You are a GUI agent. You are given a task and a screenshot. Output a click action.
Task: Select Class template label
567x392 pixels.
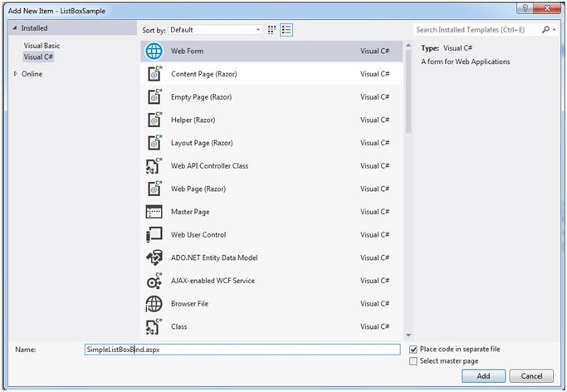[x=179, y=326]
